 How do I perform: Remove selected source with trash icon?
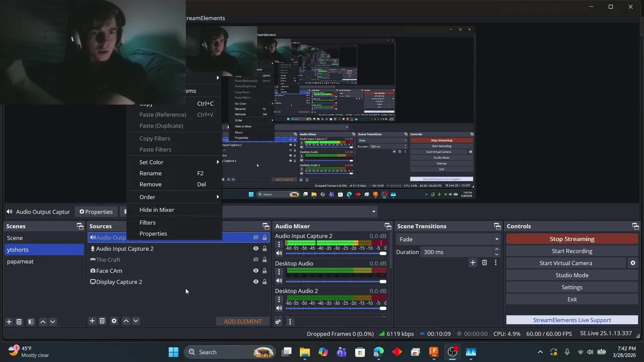[x=102, y=321]
